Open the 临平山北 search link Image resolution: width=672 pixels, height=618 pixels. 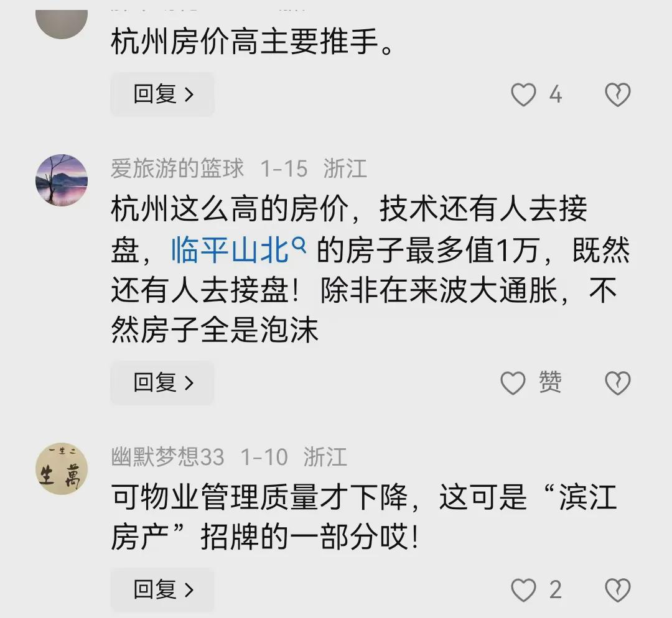coord(230,250)
